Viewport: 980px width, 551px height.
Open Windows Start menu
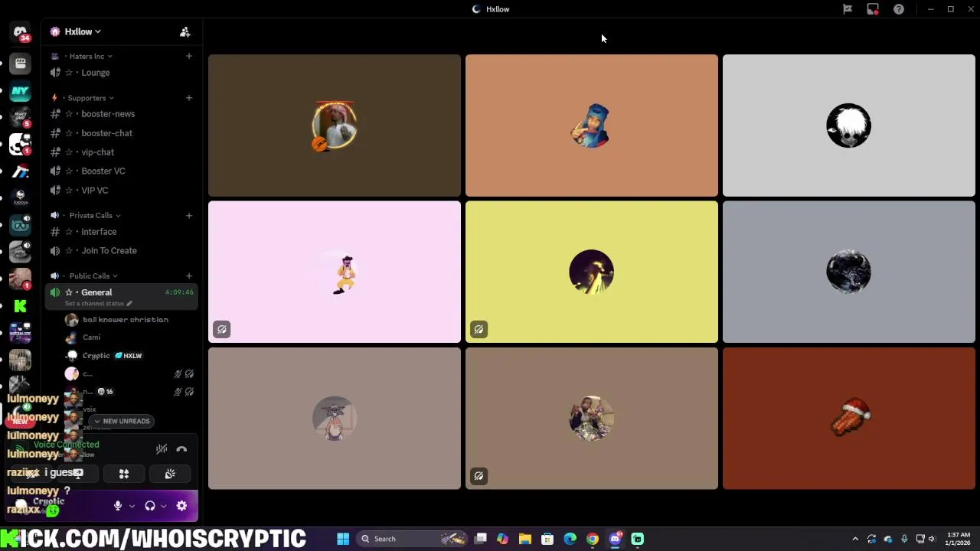(x=343, y=539)
